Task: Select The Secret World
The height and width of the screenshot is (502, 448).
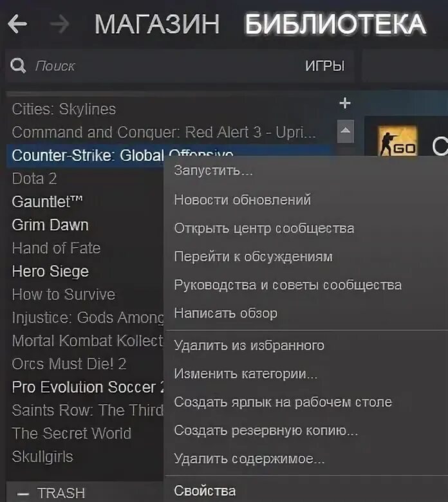Action: click(71, 434)
